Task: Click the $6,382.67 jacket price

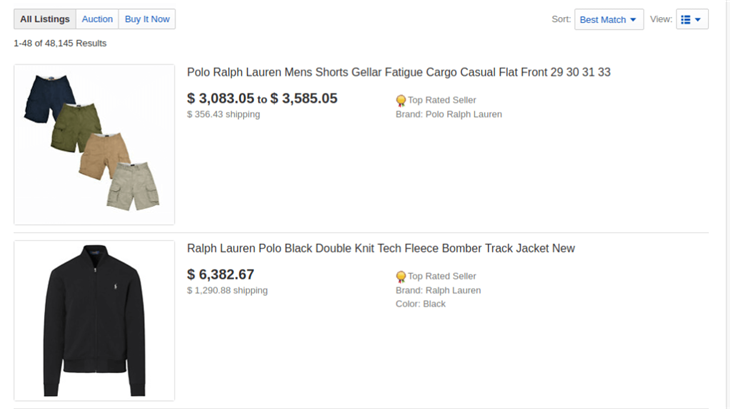Action: click(221, 274)
